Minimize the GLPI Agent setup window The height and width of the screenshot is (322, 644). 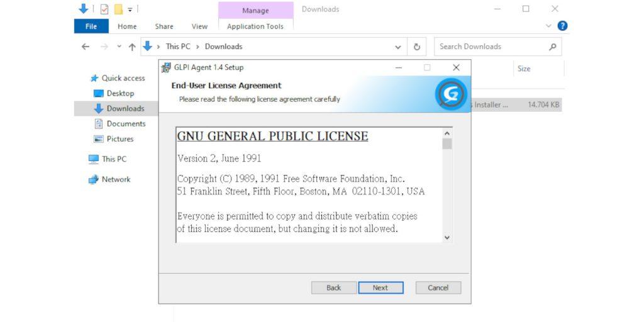click(398, 67)
